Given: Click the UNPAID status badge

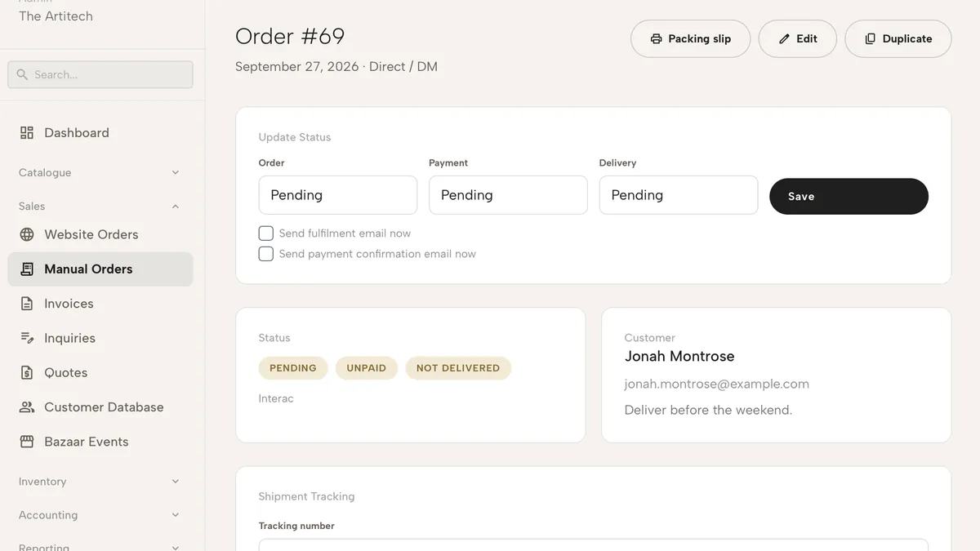Looking at the screenshot, I should click(367, 368).
